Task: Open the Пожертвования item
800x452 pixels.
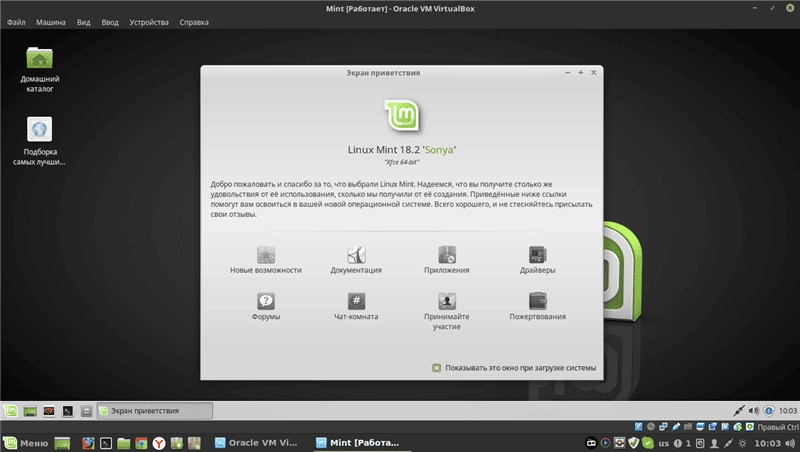Action: point(537,306)
